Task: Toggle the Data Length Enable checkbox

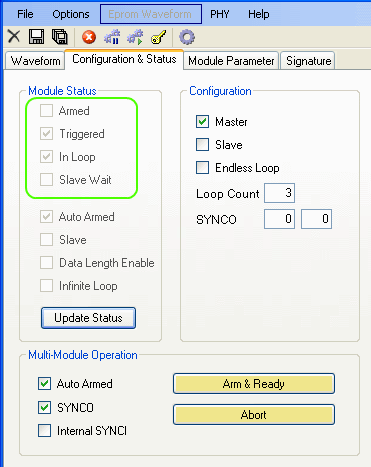Action: tap(46, 263)
